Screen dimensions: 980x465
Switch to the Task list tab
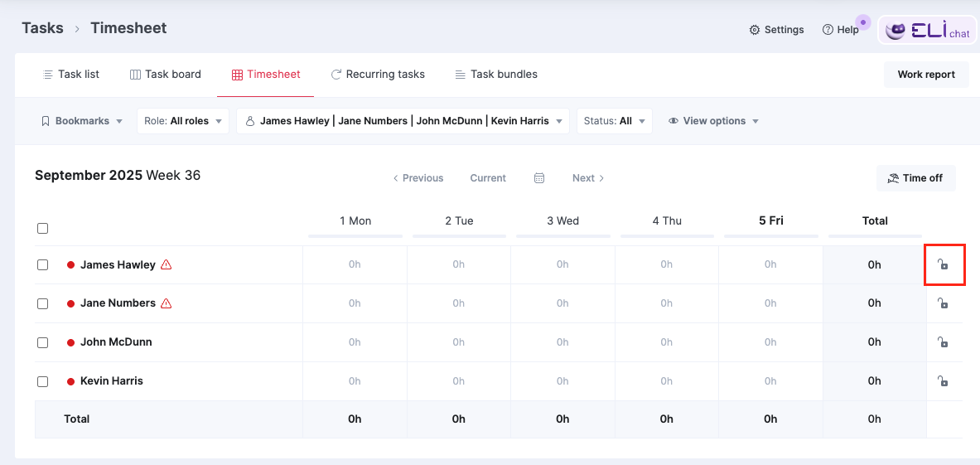point(70,75)
